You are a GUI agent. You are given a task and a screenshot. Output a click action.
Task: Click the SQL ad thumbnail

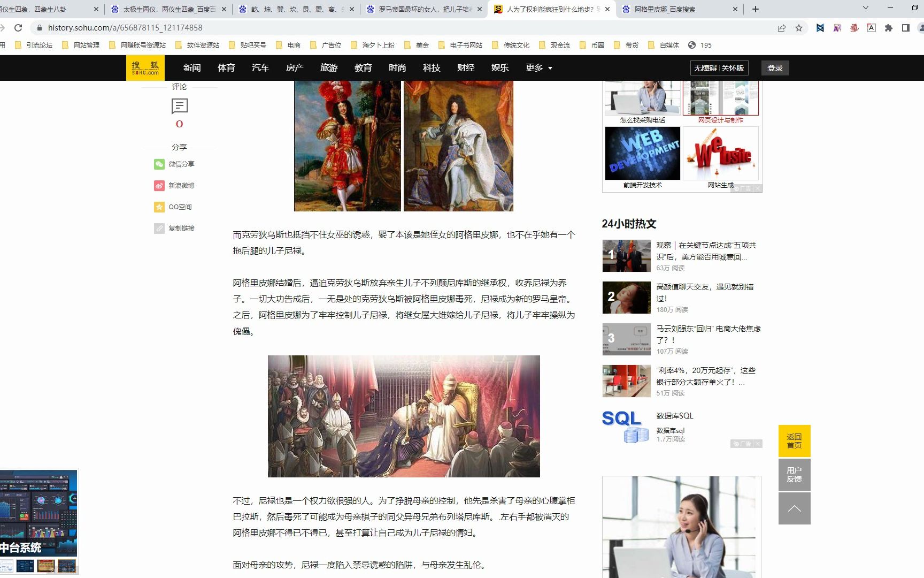pos(626,427)
